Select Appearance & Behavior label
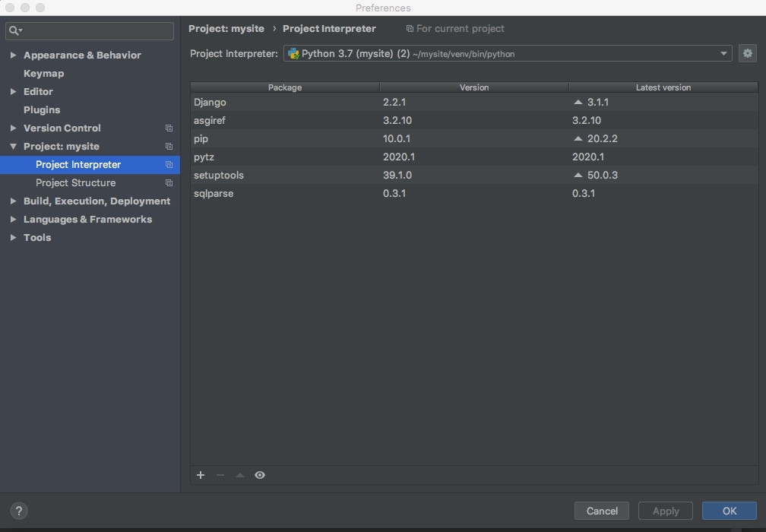Image resolution: width=766 pixels, height=532 pixels. (82, 55)
